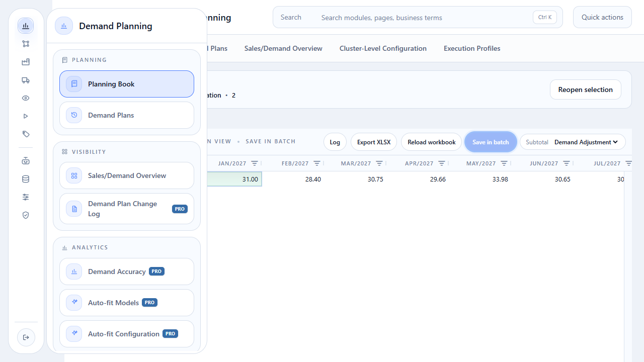Open the bar-chart Demand Planning sidebar icon

click(26, 26)
